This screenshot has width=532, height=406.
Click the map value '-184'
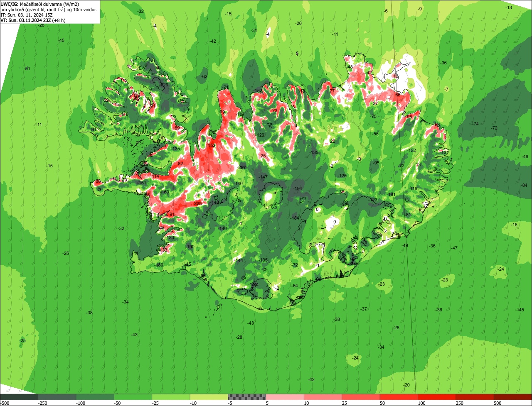295,218
